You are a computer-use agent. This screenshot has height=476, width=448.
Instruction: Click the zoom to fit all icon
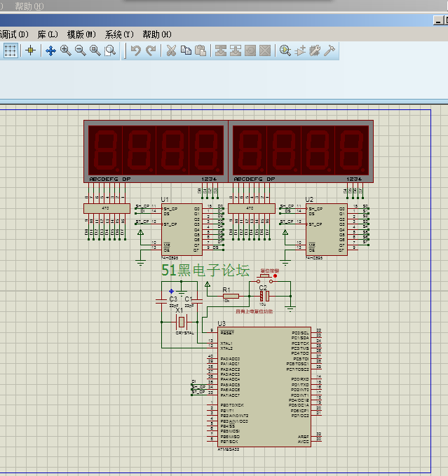pos(95,50)
